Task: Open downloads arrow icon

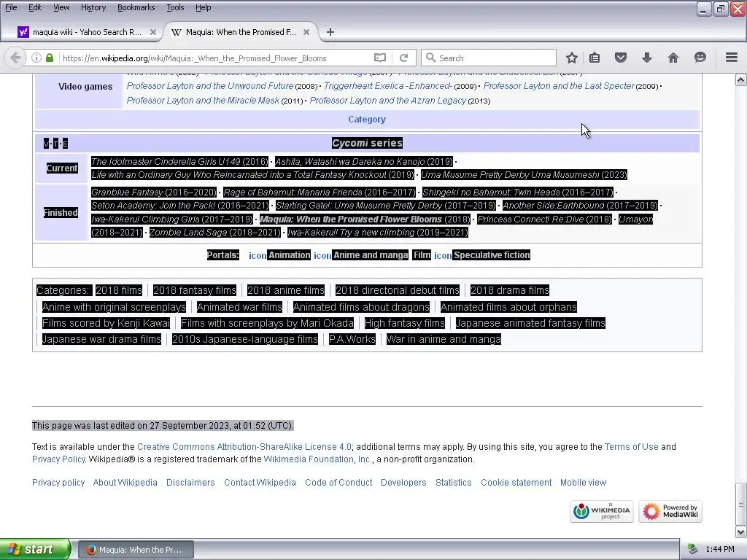Action: click(647, 58)
